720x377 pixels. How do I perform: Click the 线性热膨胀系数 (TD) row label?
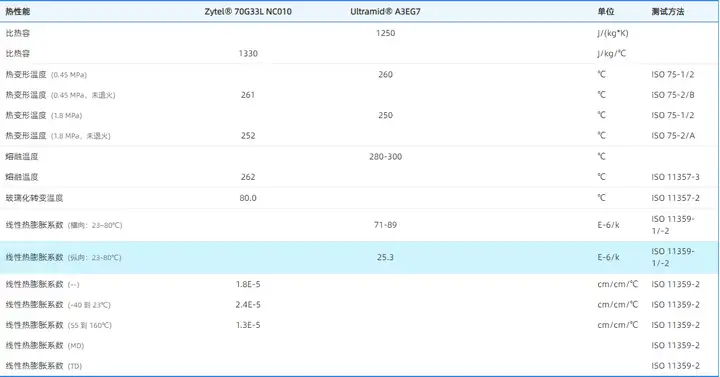(44, 366)
